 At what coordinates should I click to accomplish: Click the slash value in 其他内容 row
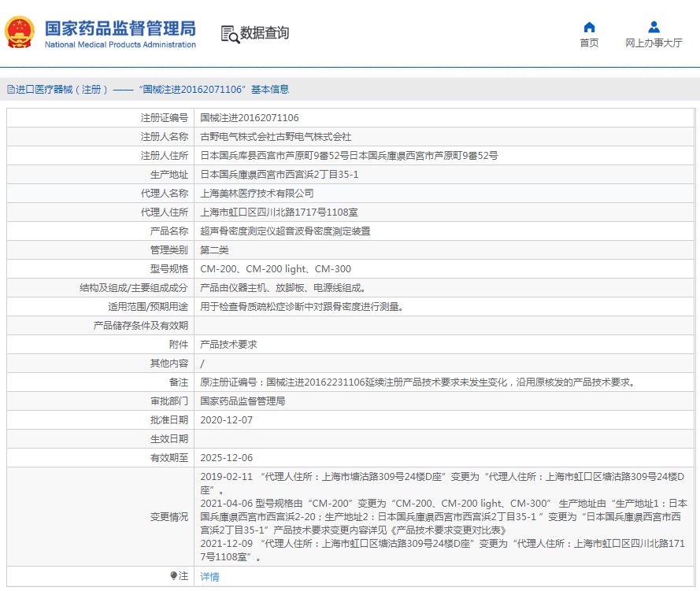(202, 364)
